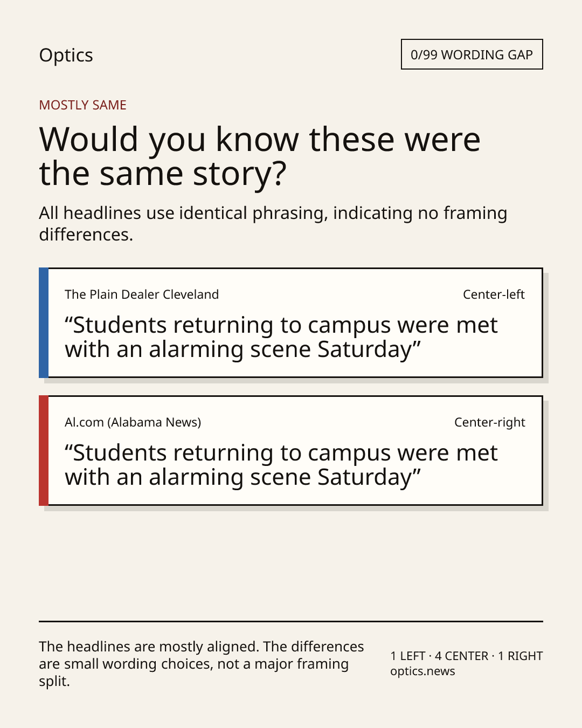Click the subtitle about identical phrasing
The width and height of the screenshot is (582, 728).
point(273,224)
